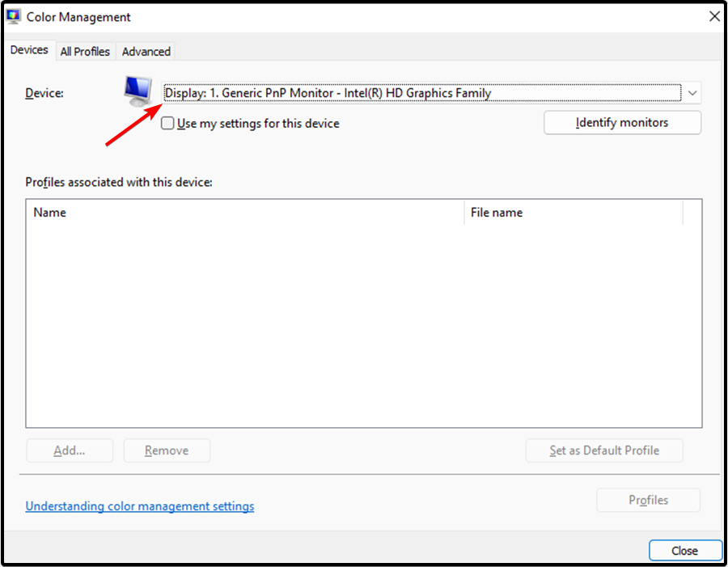Screen dimensions: 728x567
Task: Enable 'Use my settings for this device'
Action: (167, 123)
